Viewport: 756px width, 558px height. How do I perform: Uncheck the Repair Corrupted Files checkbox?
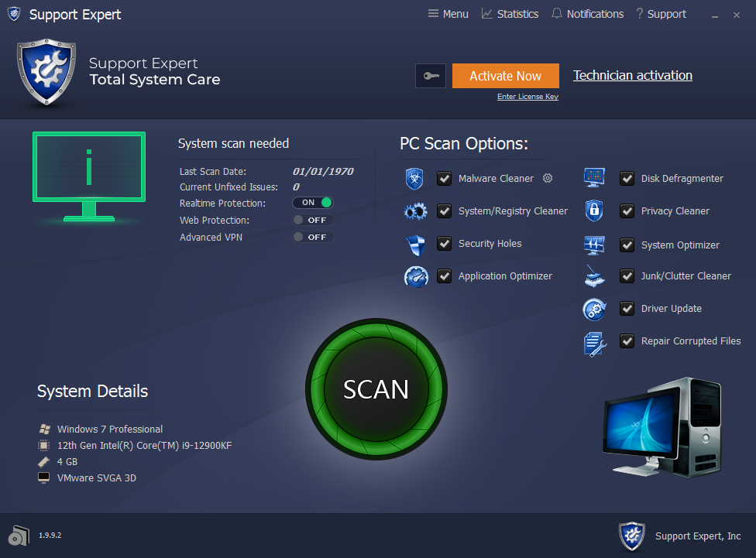[627, 341]
